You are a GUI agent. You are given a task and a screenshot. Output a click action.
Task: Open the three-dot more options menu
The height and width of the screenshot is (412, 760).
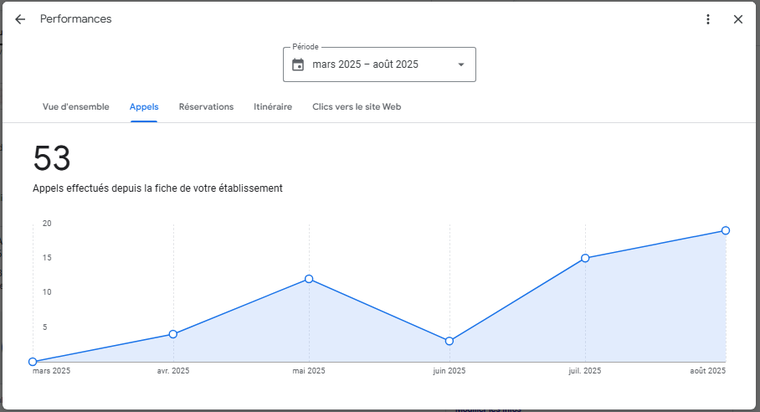[708, 19]
